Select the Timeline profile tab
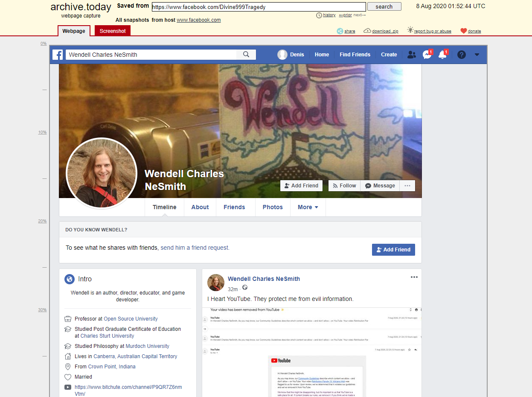Screen dimensions: 532x397 pos(165,207)
